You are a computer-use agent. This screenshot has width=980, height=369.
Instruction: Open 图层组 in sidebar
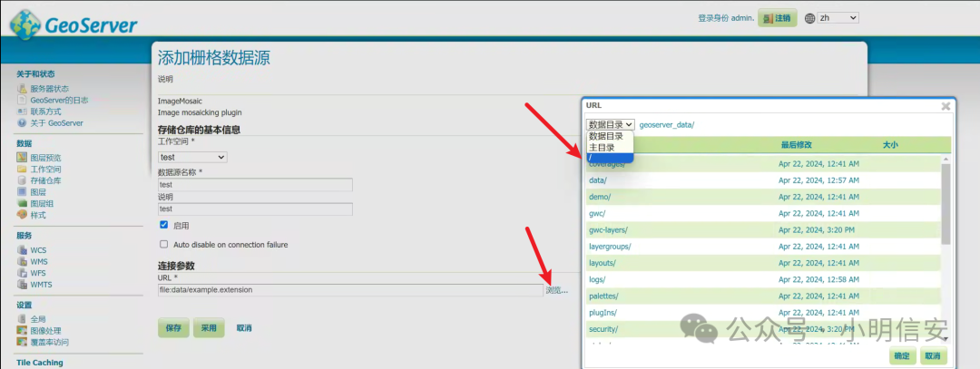click(x=43, y=203)
